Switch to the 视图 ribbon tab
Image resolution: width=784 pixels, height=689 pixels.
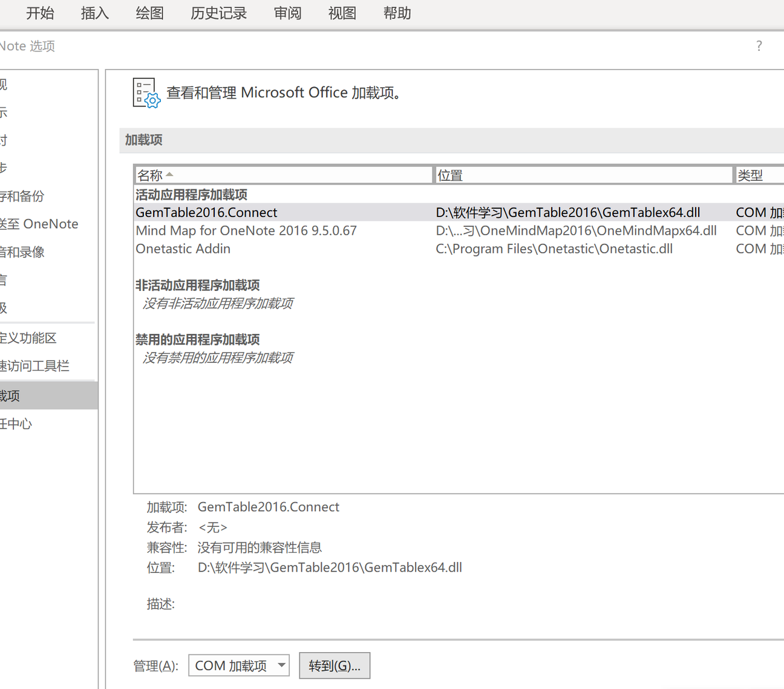[342, 13]
